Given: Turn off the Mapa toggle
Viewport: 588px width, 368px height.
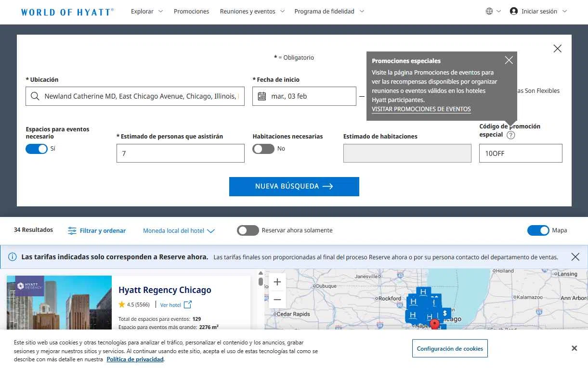Looking at the screenshot, I should point(538,230).
